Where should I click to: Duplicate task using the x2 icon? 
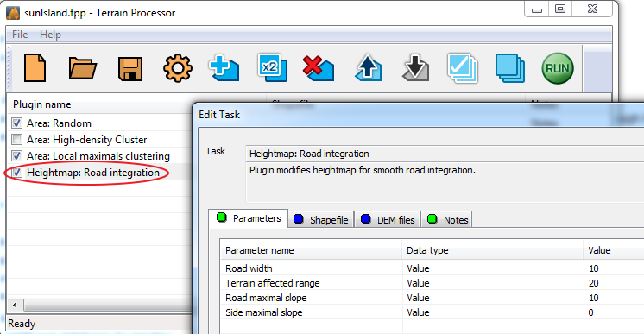coord(272,68)
